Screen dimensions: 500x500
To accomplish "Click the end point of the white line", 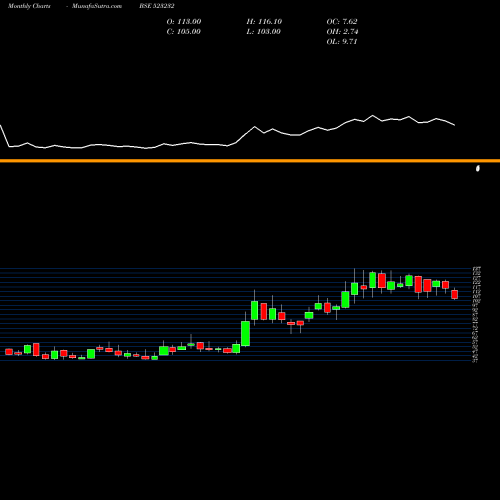I will [x=455, y=125].
